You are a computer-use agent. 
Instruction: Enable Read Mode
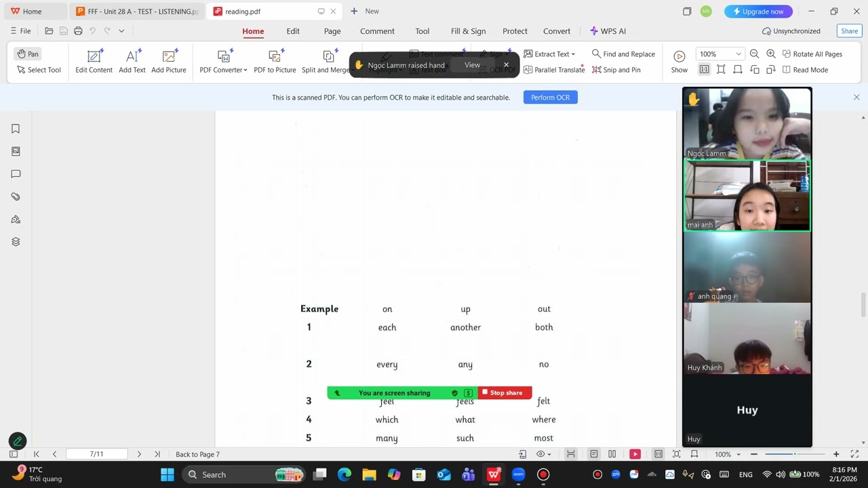(x=805, y=70)
